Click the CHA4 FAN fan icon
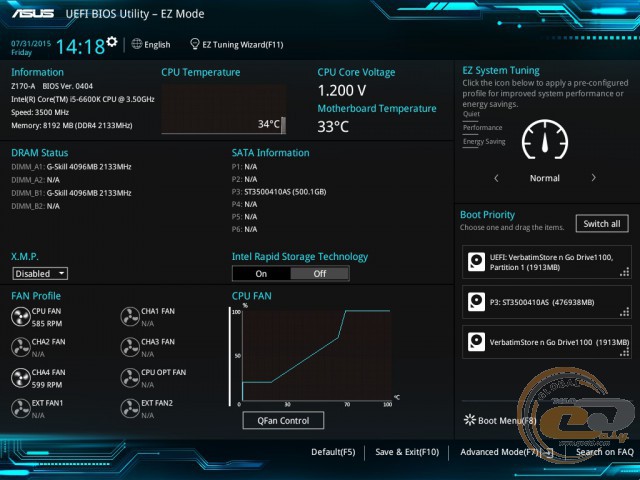Viewport: 640px width, 480px height. 20,378
